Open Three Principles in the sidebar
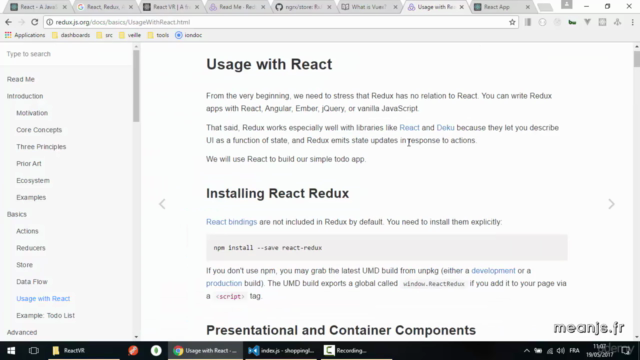640x360 pixels. [41, 147]
